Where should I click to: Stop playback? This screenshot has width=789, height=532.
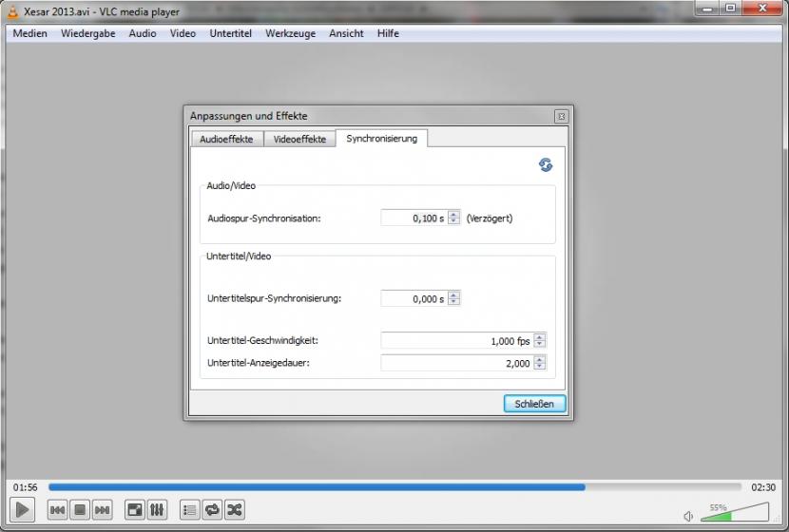click(x=80, y=510)
